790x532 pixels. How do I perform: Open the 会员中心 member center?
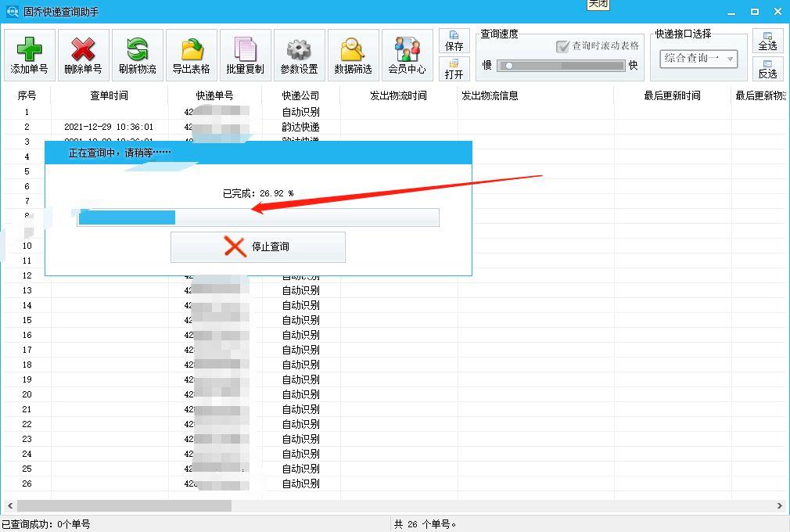[x=407, y=54]
